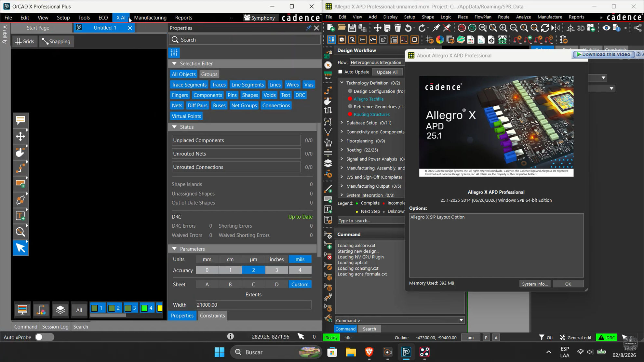
Task: Save the design using Allegro's floppy icon
Action: [352, 28]
